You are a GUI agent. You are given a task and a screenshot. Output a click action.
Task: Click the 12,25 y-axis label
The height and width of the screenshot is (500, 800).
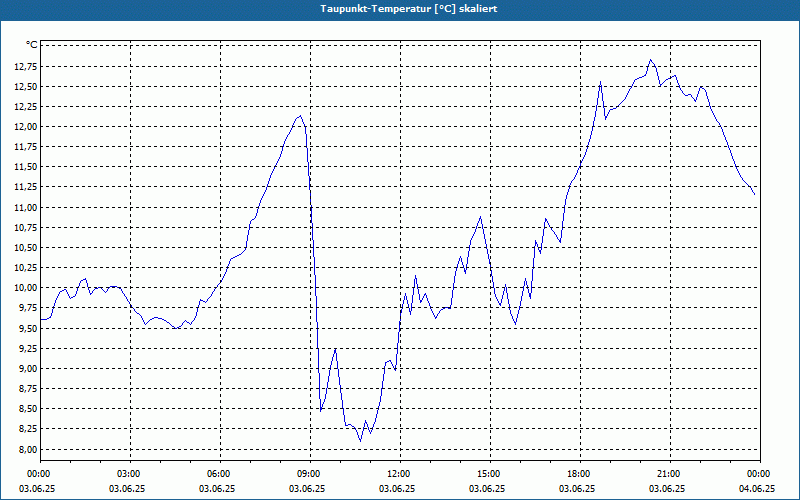point(27,107)
